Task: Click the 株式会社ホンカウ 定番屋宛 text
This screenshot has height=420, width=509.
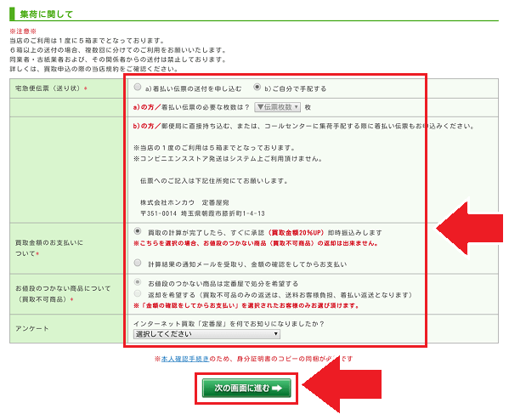Action: pyautogui.click(x=184, y=202)
